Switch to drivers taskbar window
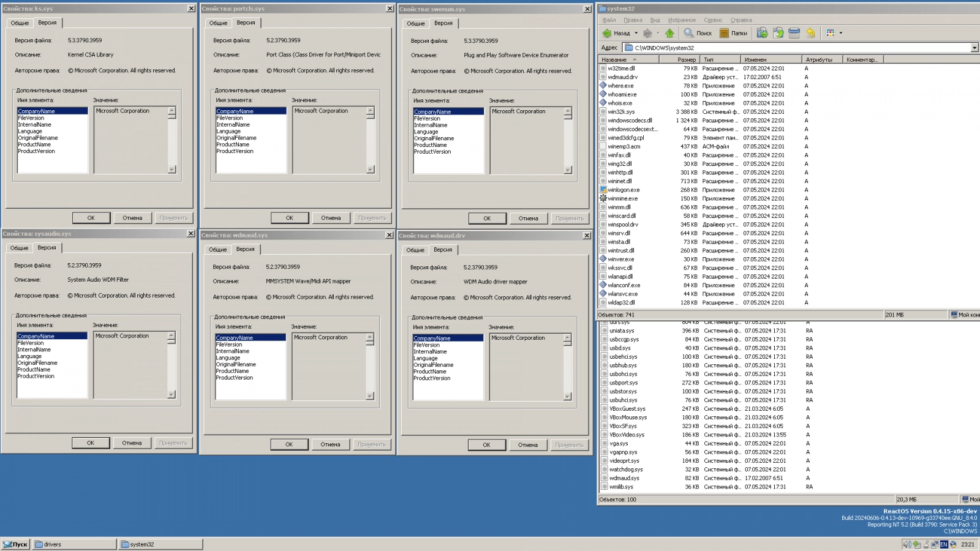Screen dimensions: 980x551 [x=74, y=544]
